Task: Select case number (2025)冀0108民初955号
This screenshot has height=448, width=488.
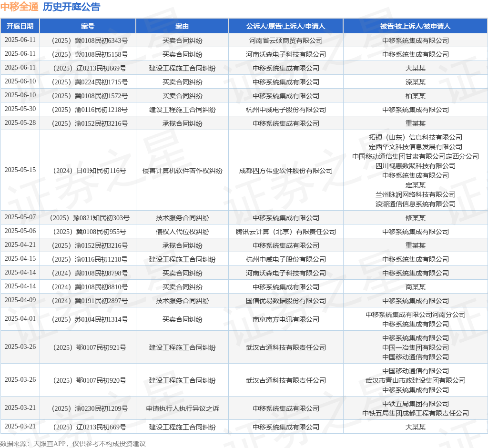Action: [90, 232]
